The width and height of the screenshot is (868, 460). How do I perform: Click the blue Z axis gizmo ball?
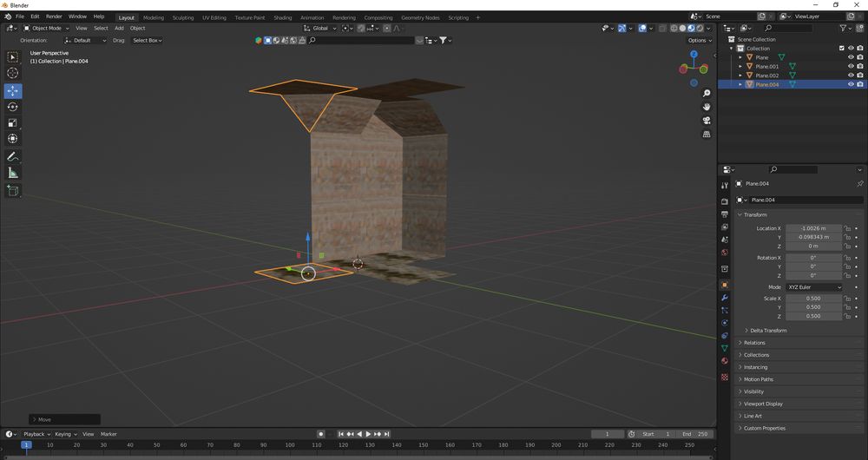(694, 55)
